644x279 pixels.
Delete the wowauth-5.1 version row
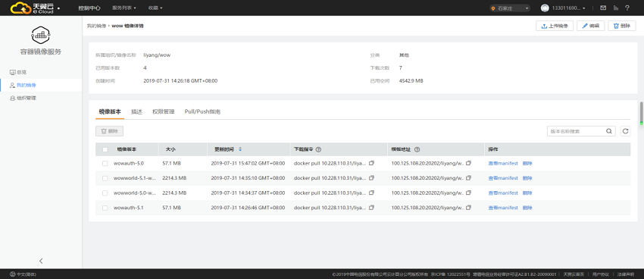coord(527,208)
